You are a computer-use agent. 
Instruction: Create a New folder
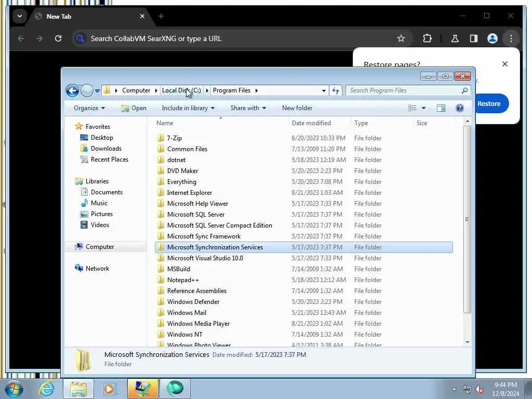(x=297, y=108)
